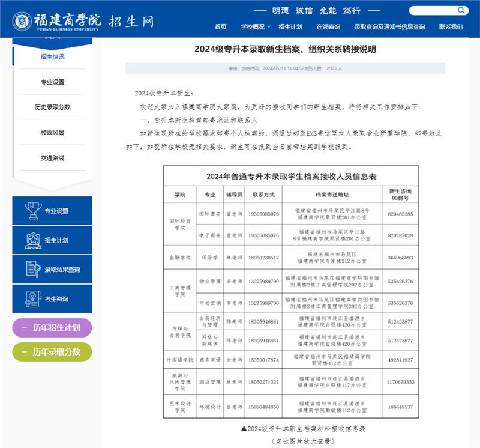This screenshot has height=448, width=480.
Task: Click table cell 国际商务
Action: coord(209,214)
